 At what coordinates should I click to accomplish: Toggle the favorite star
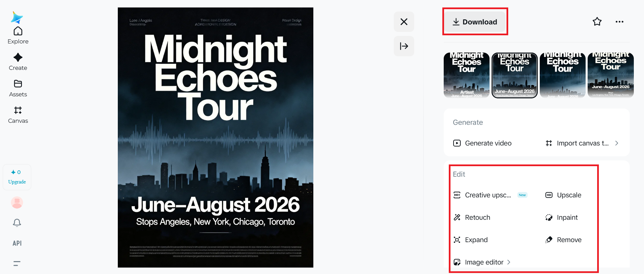click(x=597, y=21)
